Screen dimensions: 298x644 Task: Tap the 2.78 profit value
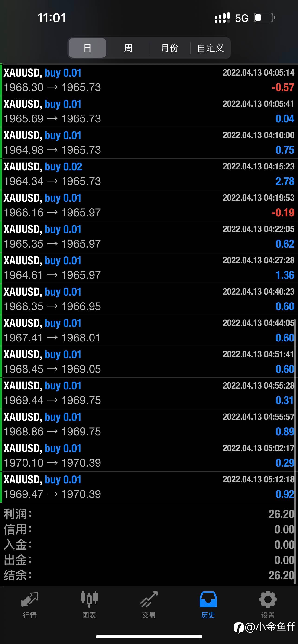(x=285, y=181)
